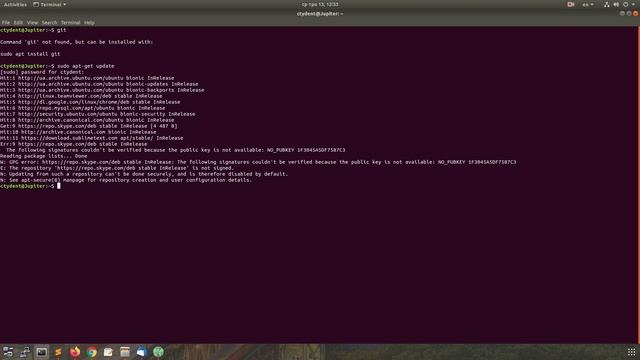Click the 'W: GPG error' warning line
This screenshot has height=360, width=640.
[x=258, y=162]
